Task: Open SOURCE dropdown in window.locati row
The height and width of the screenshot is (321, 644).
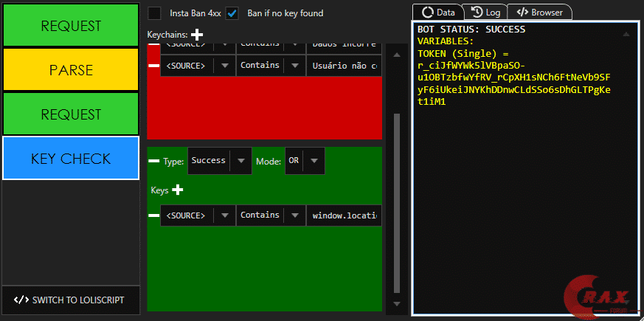Action: tap(198, 215)
